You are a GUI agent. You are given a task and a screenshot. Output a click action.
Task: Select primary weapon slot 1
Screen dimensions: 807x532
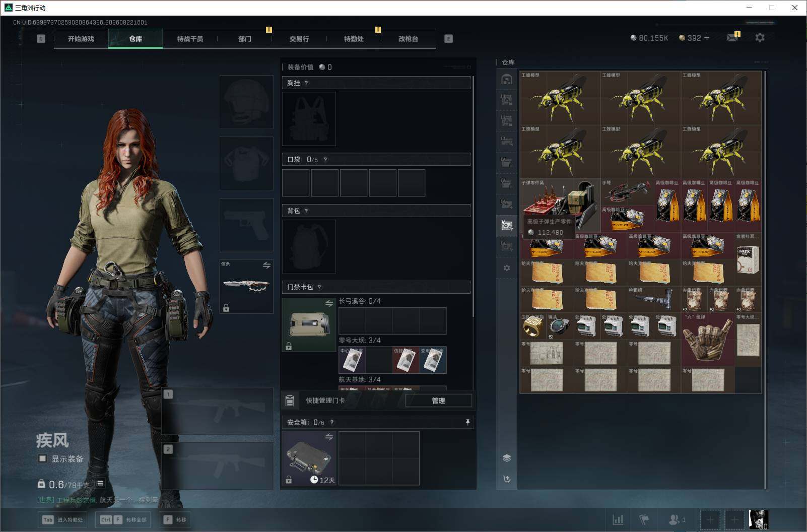[218, 411]
